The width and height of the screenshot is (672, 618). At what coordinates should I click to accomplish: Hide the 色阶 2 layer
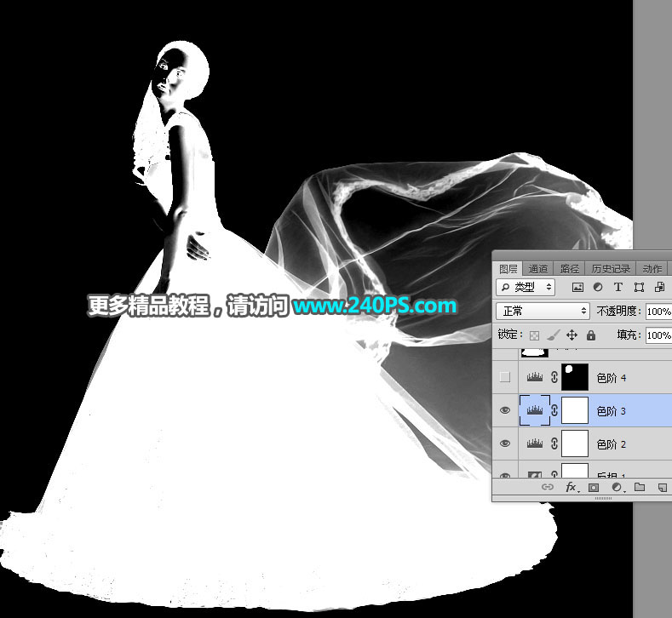pyautogui.click(x=505, y=443)
